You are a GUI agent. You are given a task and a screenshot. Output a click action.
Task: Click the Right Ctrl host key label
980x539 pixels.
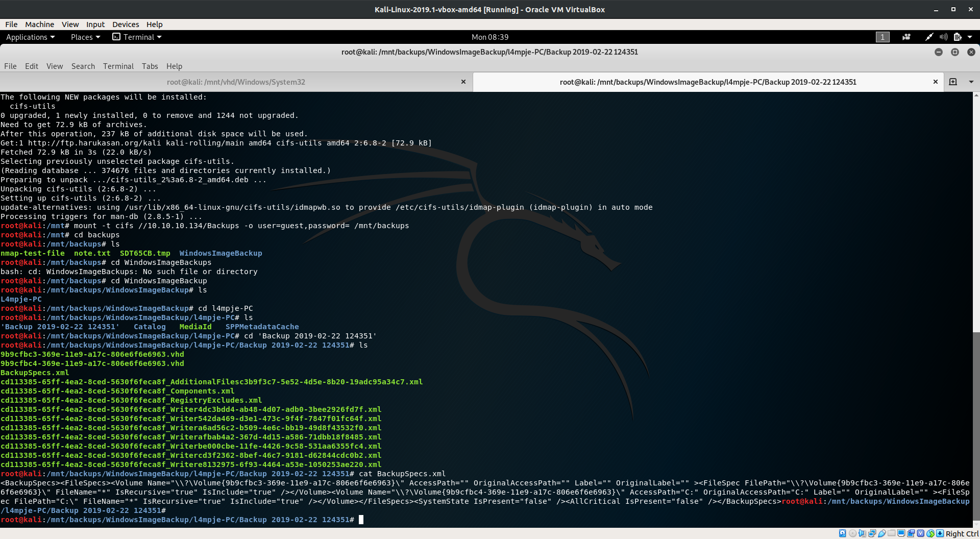coord(962,533)
